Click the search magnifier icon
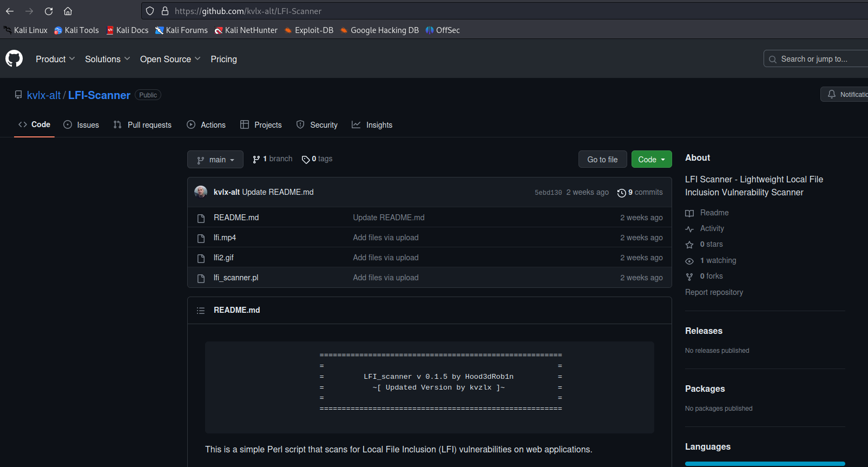Viewport: 868px width, 467px height. [773, 60]
